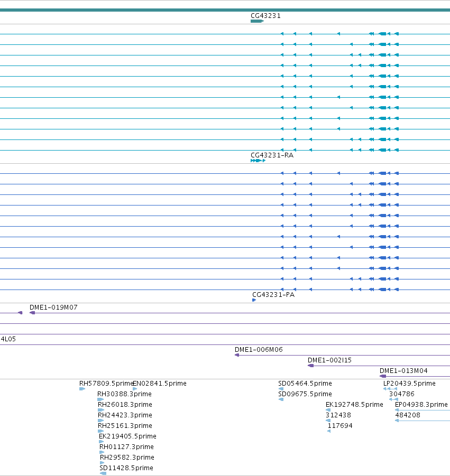The image size is (450, 476).
Task: Click the RH24423.3prime EST label
Action: 125,415
